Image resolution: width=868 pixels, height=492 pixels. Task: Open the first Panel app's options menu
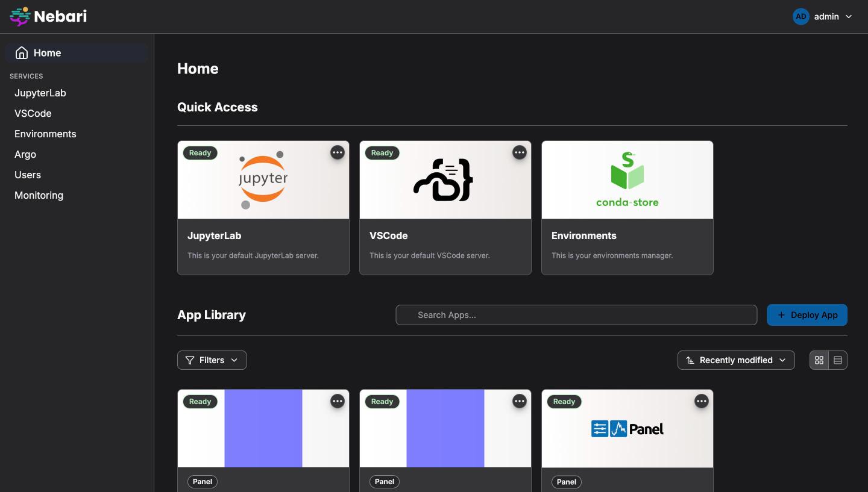point(338,402)
